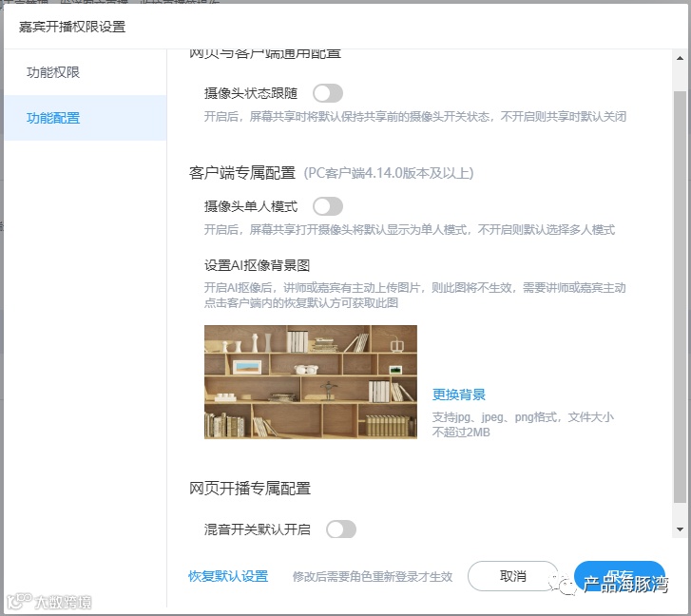The image size is (691, 616).
Task: Turn on 混音开关默认开启 switch
Action: pos(340,529)
